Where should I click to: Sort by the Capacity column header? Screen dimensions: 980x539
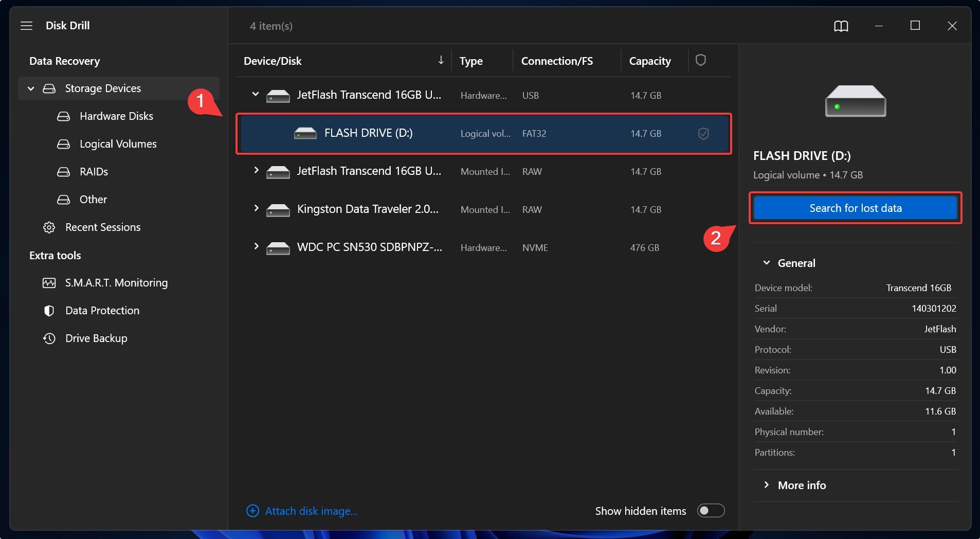(650, 61)
